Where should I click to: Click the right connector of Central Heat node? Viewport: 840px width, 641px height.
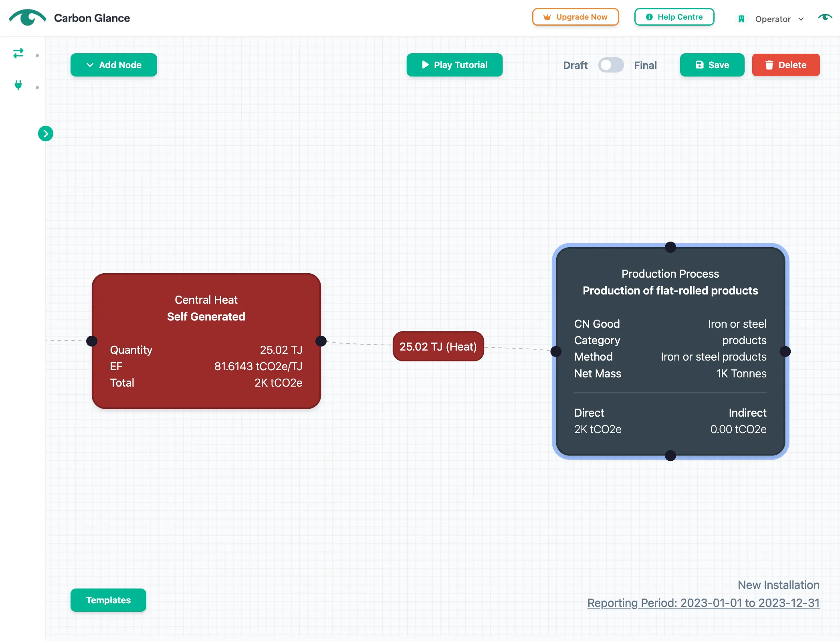[321, 341]
